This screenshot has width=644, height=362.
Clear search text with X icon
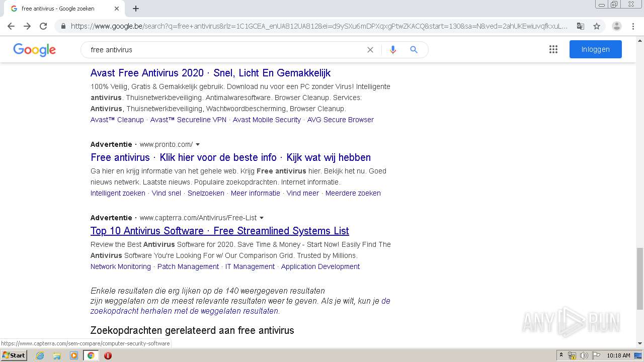[x=370, y=50]
